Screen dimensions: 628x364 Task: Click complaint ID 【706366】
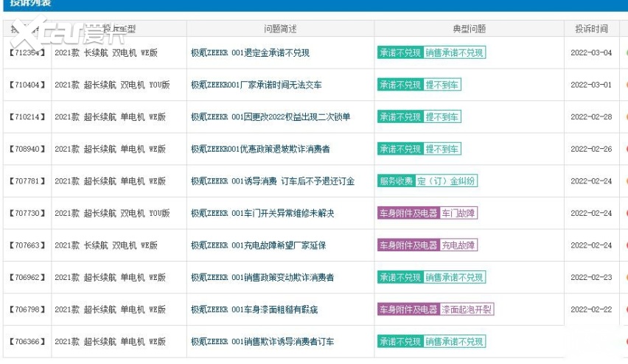pos(27,342)
